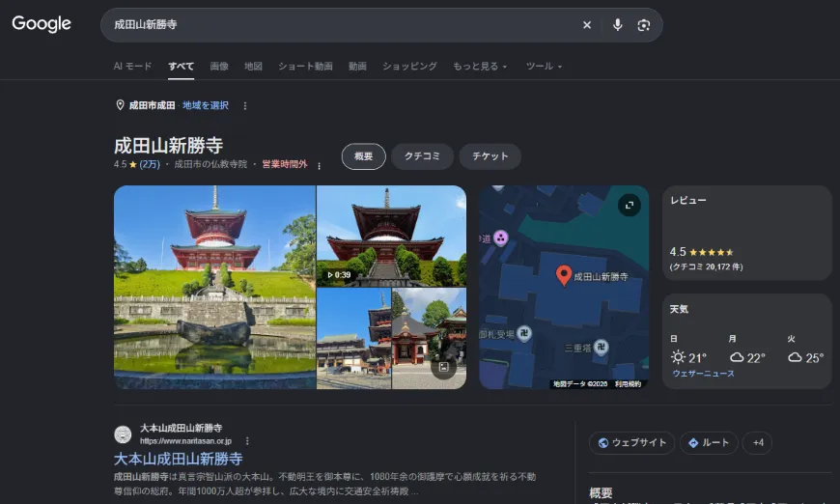Open three-dot menu next to 営業時間外

click(x=319, y=165)
